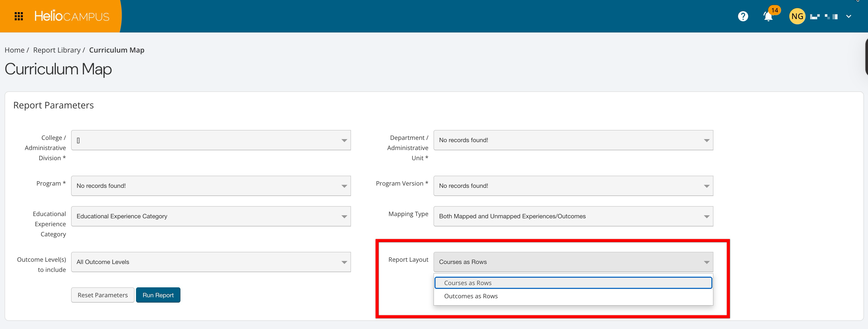Open the app launcher grid icon

tap(19, 16)
